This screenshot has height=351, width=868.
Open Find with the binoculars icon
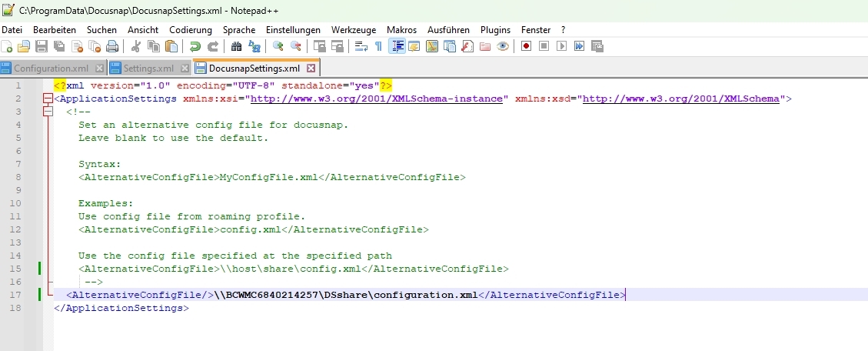237,46
